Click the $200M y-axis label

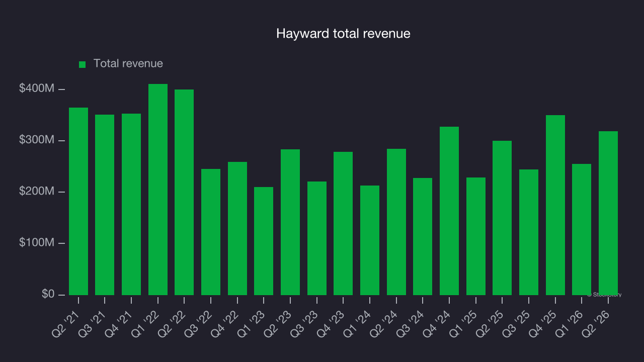[37, 191]
